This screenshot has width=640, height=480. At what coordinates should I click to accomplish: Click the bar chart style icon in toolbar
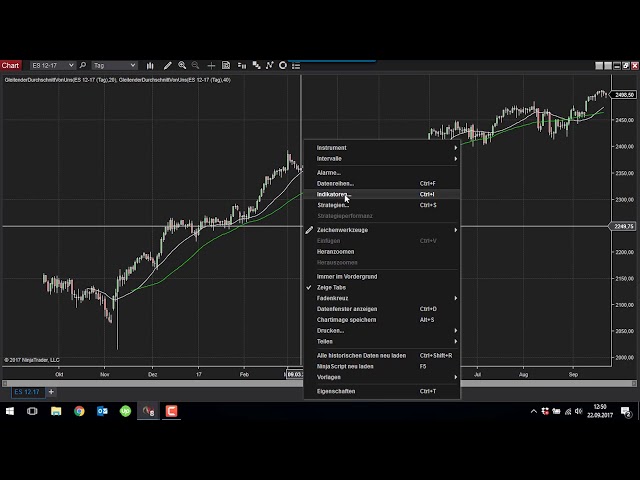pos(150,66)
